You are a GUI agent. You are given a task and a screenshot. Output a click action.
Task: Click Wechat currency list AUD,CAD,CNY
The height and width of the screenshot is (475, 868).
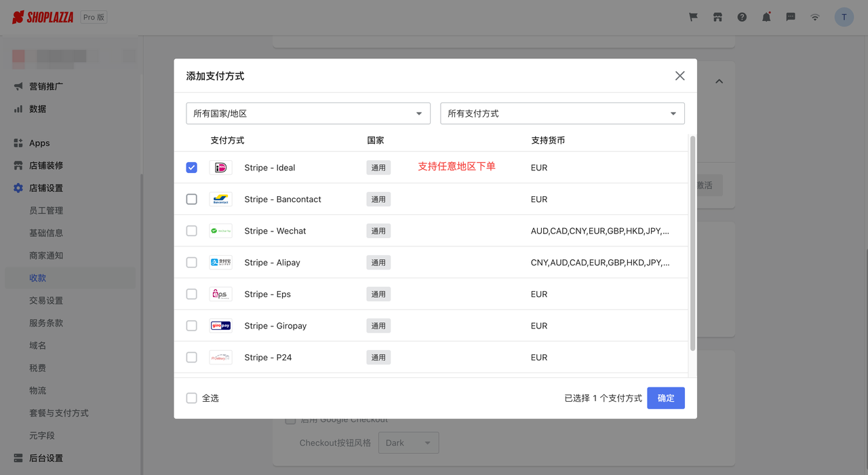[x=600, y=231]
